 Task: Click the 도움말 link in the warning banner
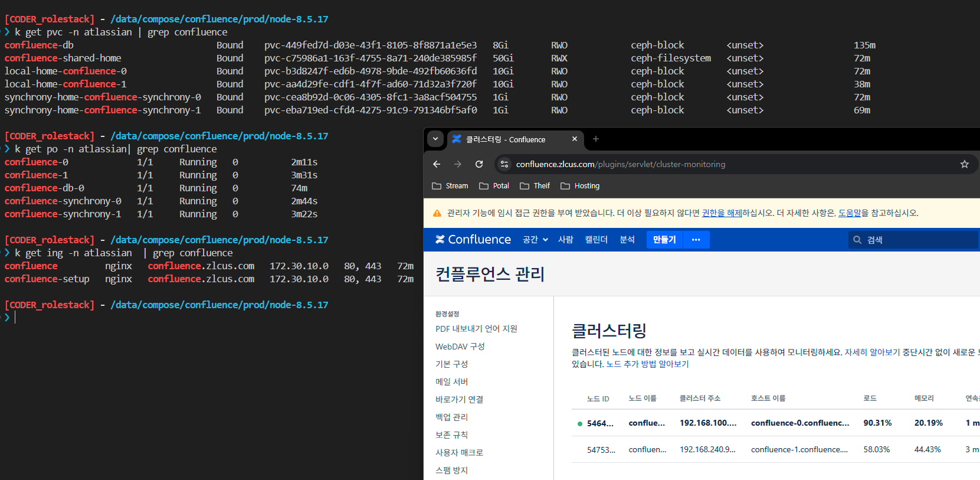tap(850, 213)
